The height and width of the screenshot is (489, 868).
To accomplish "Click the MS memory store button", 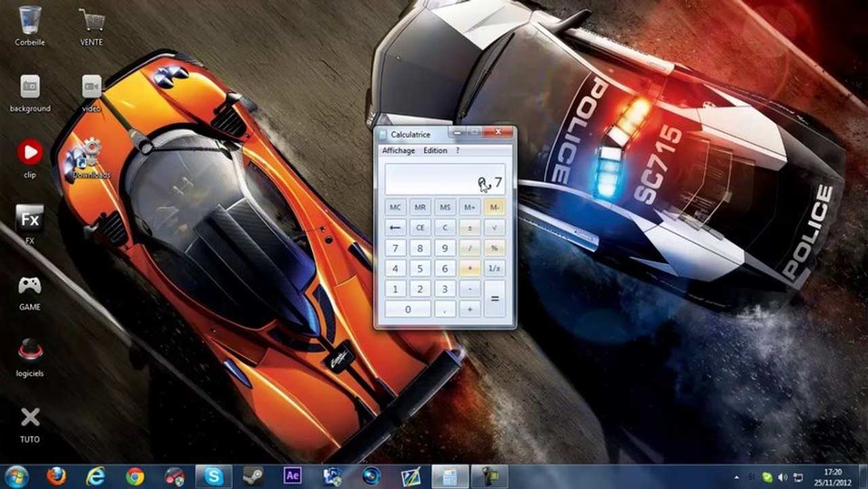I will click(445, 206).
